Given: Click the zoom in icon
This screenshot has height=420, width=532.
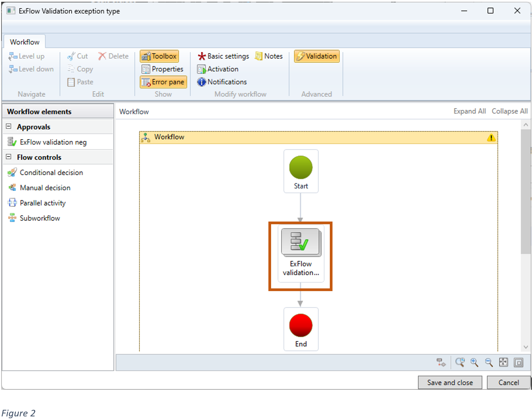Looking at the screenshot, I should [x=474, y=362].
